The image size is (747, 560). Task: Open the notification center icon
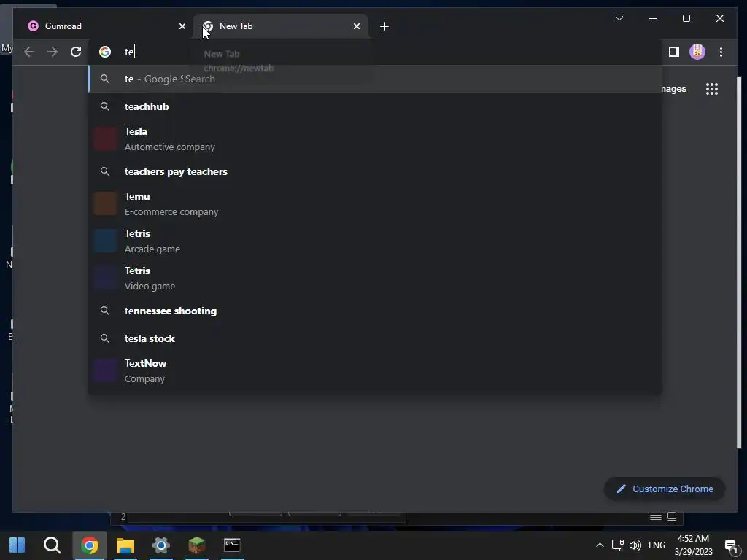pos(731,545)
